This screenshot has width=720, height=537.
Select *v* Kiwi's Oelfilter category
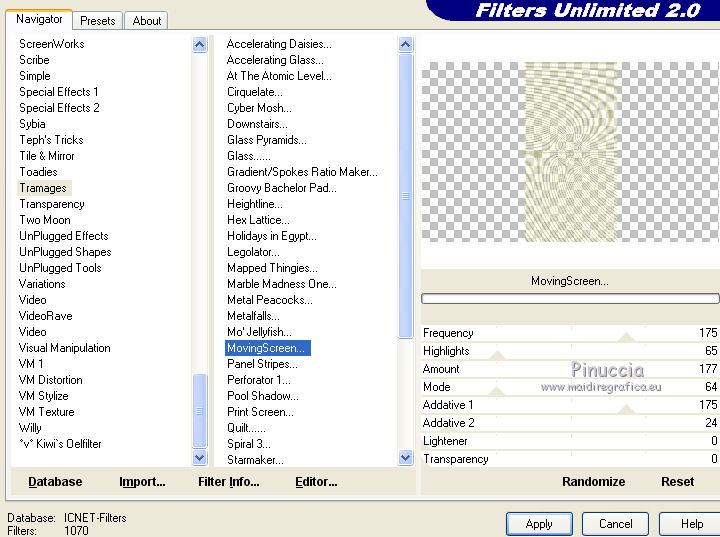[60, 444]
